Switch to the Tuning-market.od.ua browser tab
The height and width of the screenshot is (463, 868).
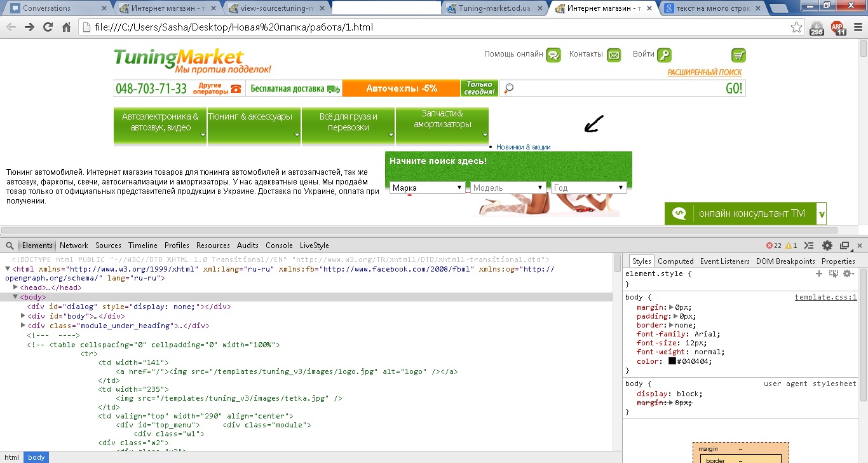(494, 8)
